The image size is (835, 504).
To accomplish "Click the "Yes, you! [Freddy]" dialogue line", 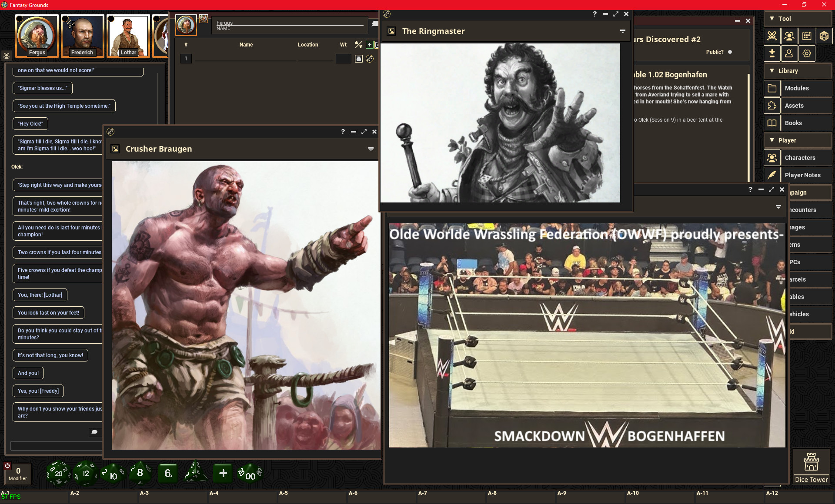I will (x=38, y=391).
